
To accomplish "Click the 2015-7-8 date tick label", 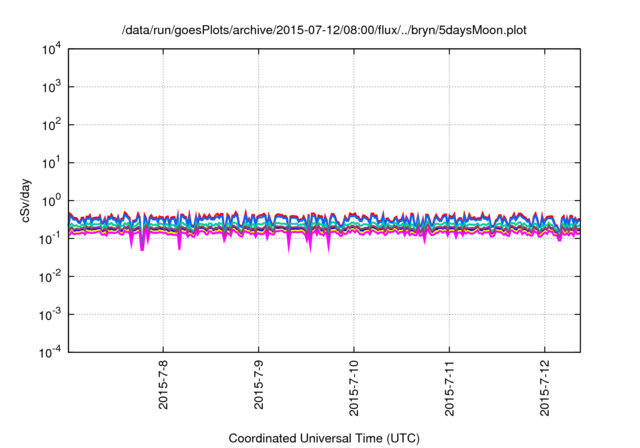I will (163, 384).
